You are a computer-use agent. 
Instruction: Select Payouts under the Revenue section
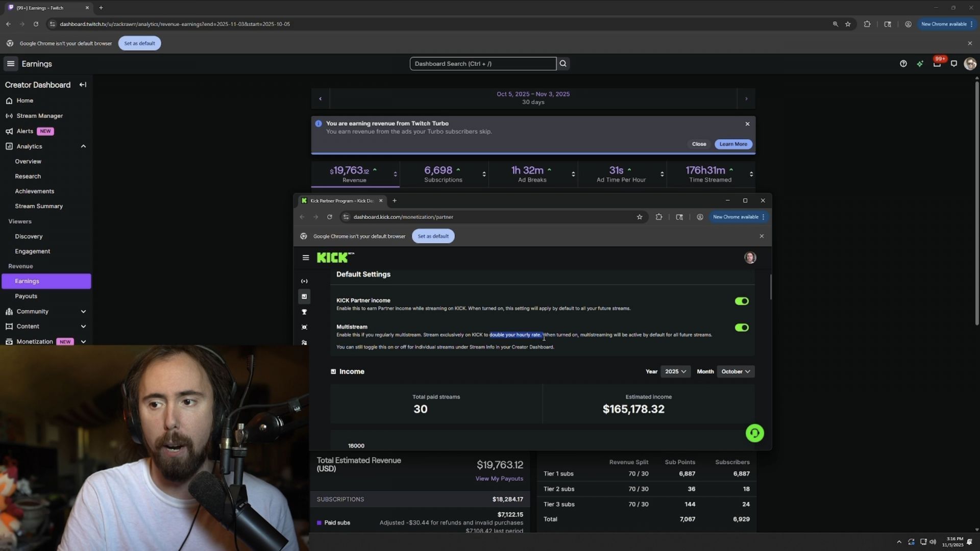click(26, 296)
